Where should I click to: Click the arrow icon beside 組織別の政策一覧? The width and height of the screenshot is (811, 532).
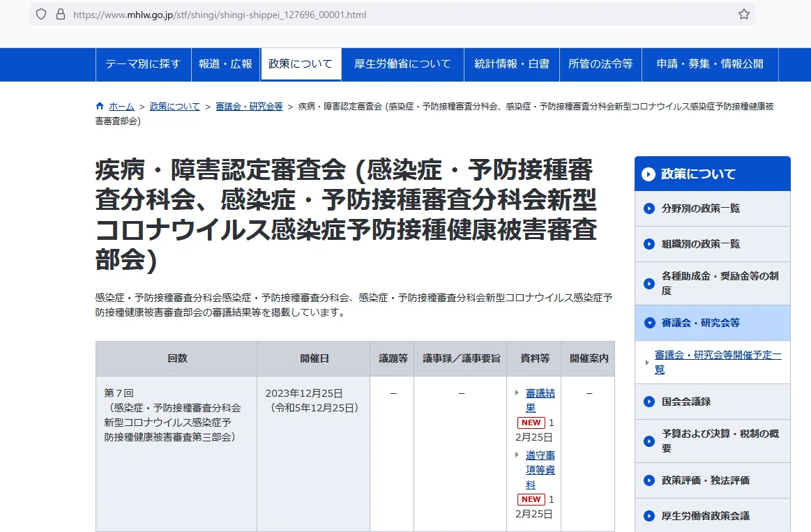(x=649, y=244)
